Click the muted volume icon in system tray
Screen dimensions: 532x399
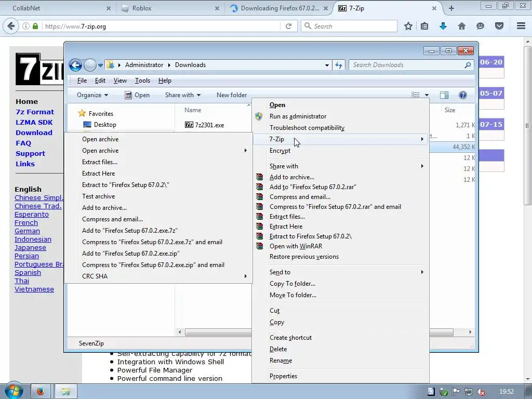(481, 392)
